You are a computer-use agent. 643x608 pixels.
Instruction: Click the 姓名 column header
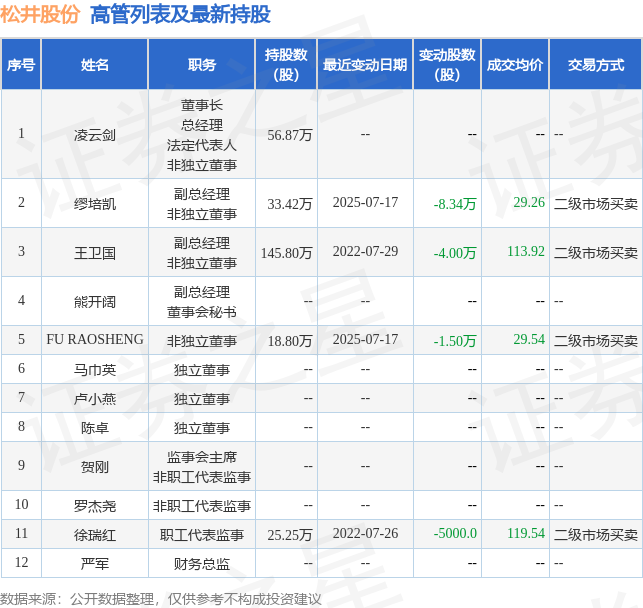[x=95, y=64]
